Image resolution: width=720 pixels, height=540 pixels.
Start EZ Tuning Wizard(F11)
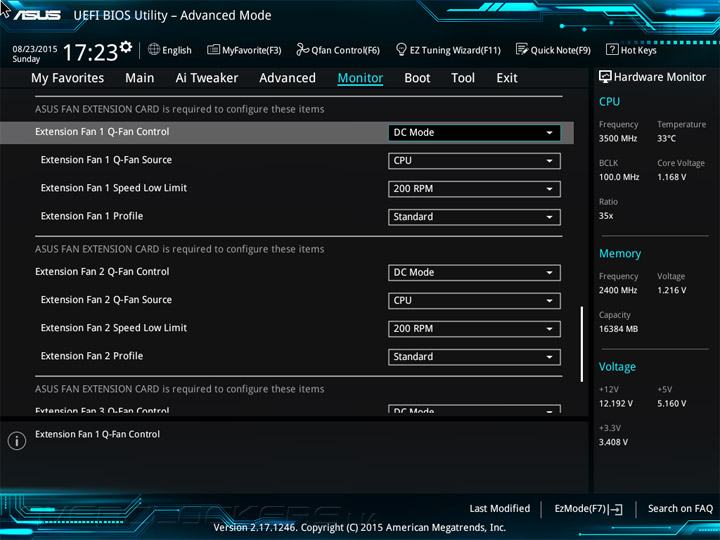tap(448, 50)
